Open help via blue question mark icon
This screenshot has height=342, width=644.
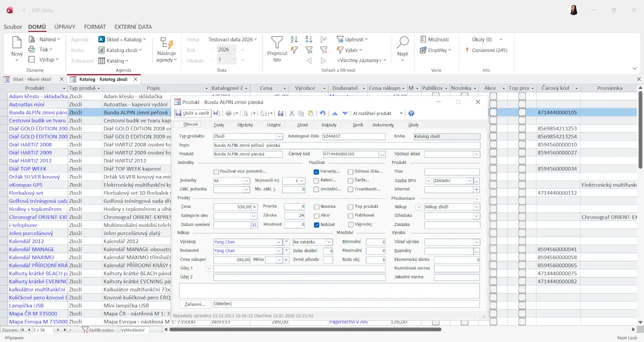pyautogui.click(x=411, y=113)
